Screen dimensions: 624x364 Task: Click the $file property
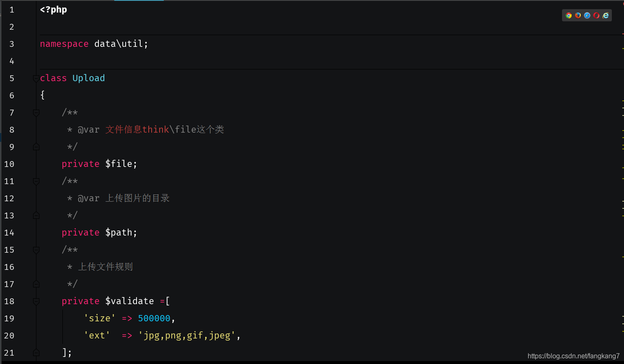tap(119, 164)
